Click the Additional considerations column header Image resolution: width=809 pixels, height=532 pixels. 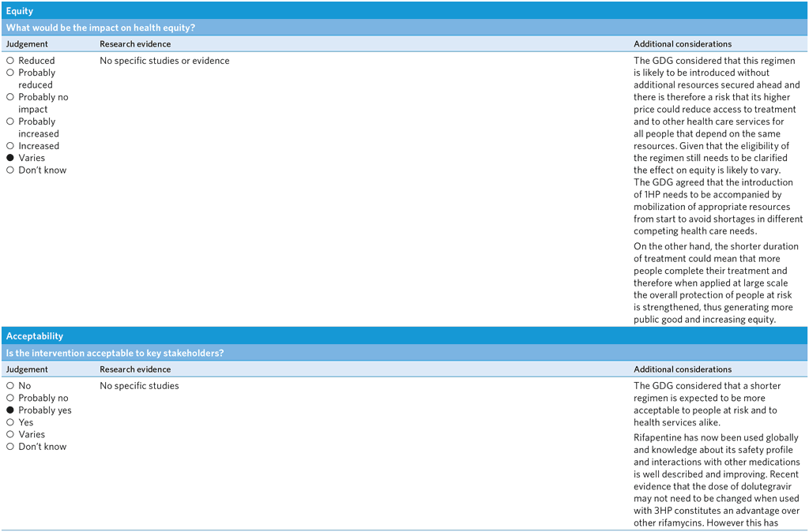(x=683, y=43)
